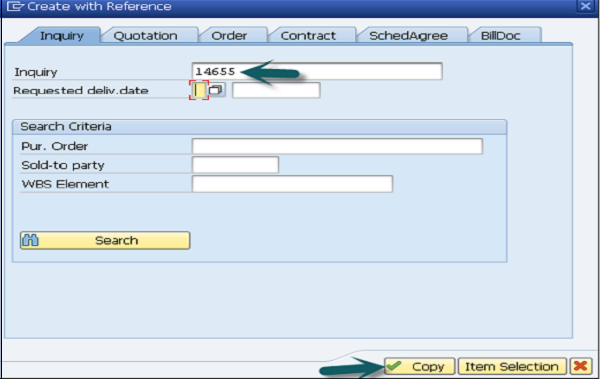Image resolution: width=600 pixels, height=379 pixels.
Task: Open value help for delivery date format
Action: [216, 90]
